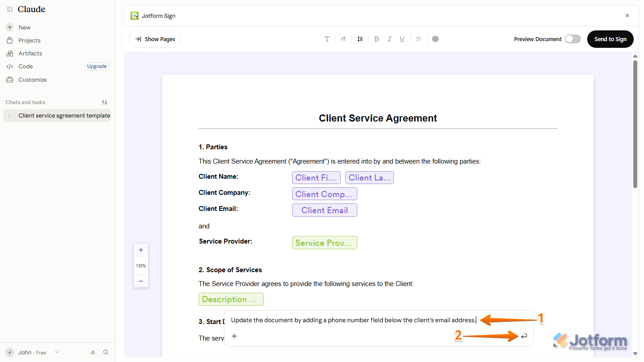Click the Show Pages button
Screen dimensions: 644x362
155,39
